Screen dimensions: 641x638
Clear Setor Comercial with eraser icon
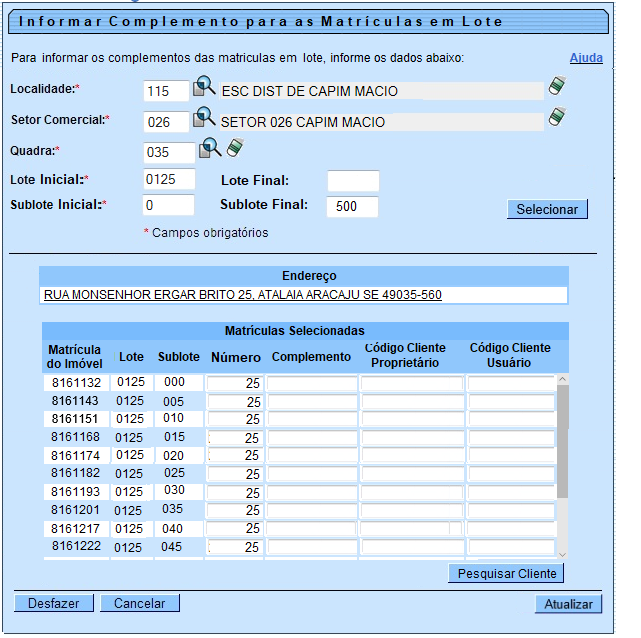557,119
